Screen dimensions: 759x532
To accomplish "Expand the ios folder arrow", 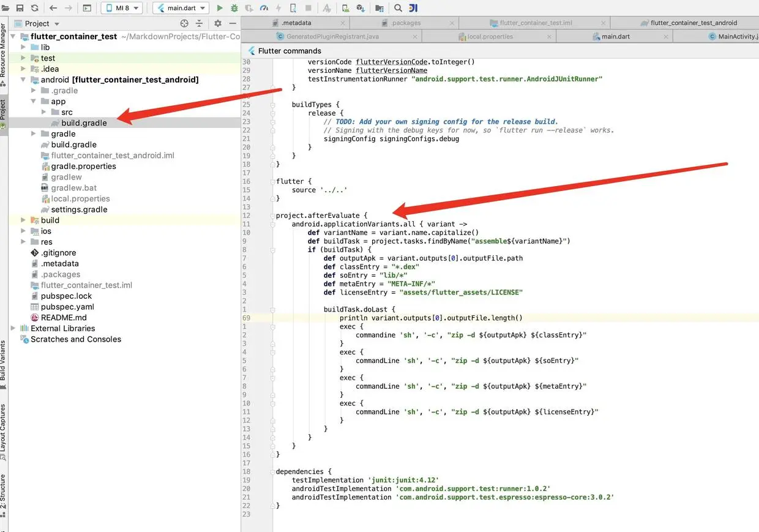I will (24, 231).
